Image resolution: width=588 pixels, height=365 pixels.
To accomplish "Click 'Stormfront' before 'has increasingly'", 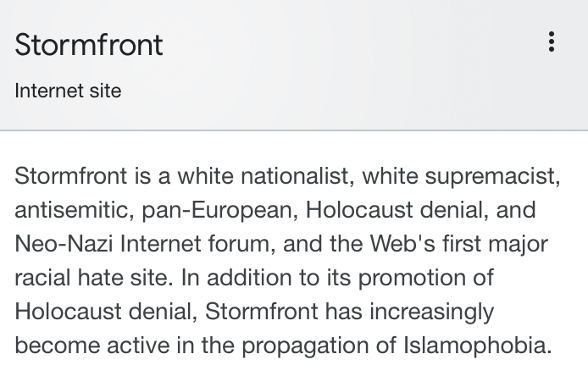I will (x=261, y=312).
